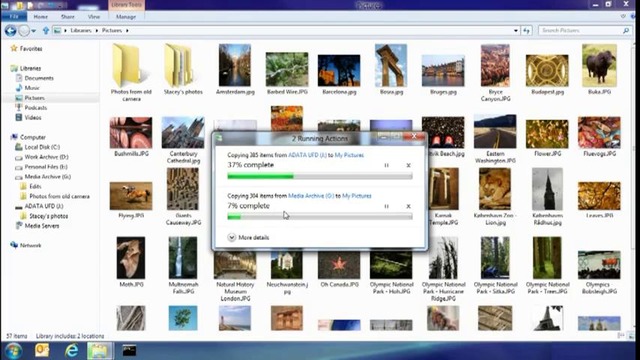Expand the address bar history dropdown
Image resolution: width=640 pixels, height=360 pixels.
(x=516, y=31)
